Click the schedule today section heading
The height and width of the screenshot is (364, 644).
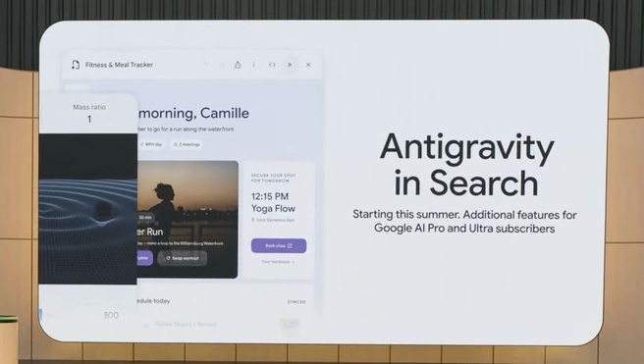pyautogui.click(x=153, y=301)
